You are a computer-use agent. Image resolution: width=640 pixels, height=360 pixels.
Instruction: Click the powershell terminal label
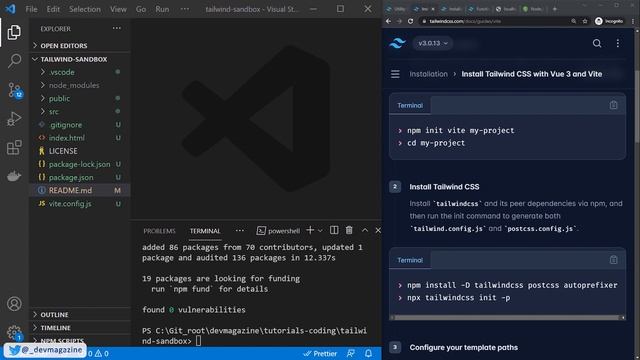(x=278, y=231)
